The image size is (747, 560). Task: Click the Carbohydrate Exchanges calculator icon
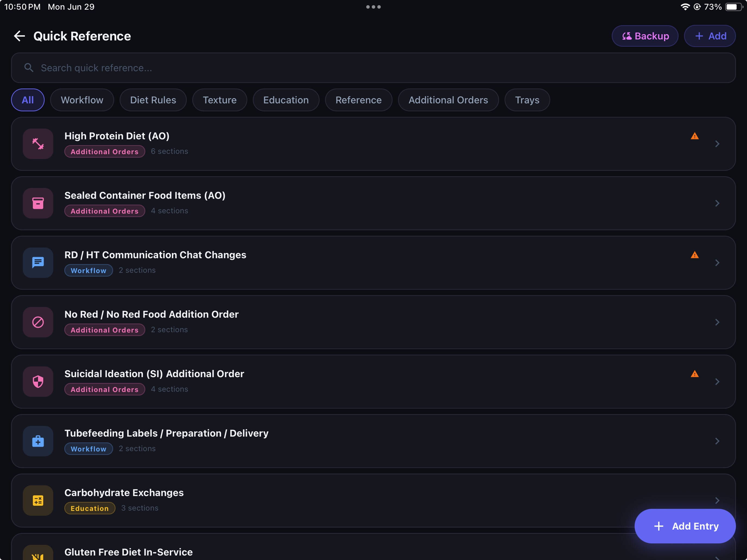coord(38,500)
